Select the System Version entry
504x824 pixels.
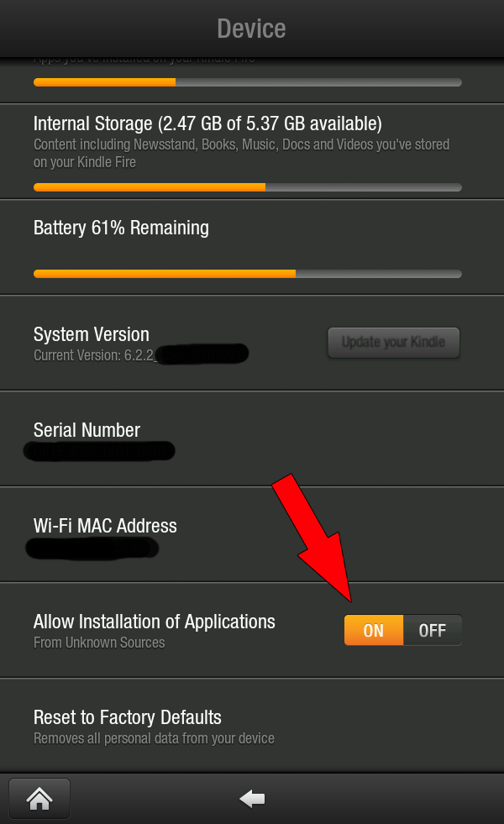click(x=92, y=334)
